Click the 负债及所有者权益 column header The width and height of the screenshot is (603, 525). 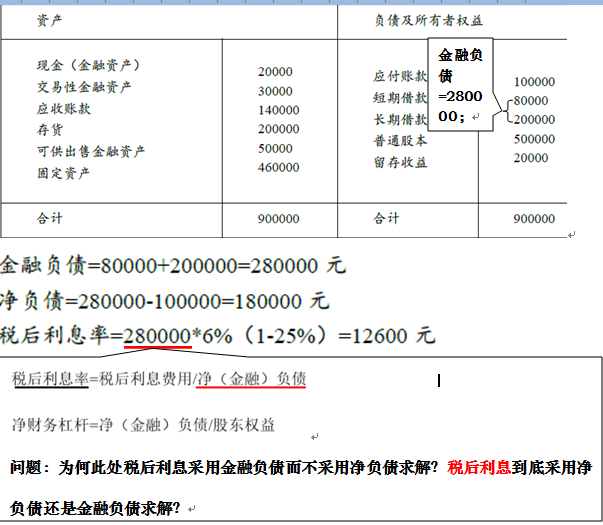point(417,20)
